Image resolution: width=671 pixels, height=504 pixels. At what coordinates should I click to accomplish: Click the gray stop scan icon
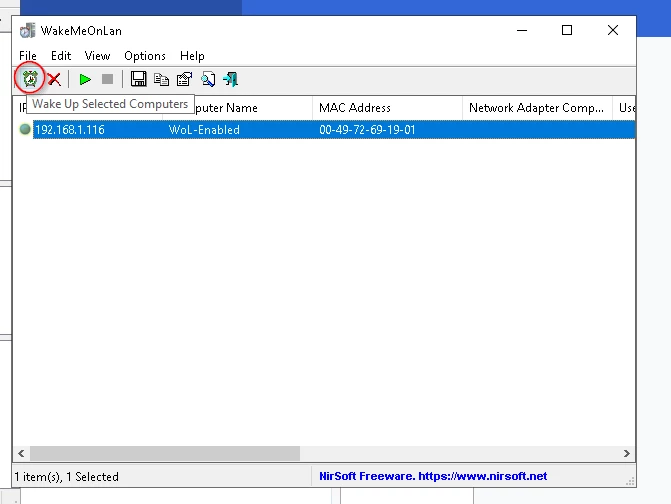[107, 79]
